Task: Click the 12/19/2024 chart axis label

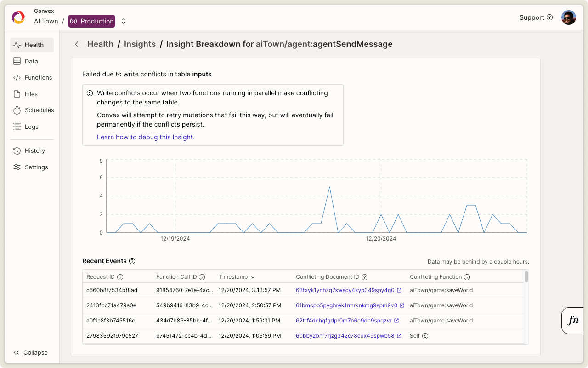Action: (x=175, y=239)
